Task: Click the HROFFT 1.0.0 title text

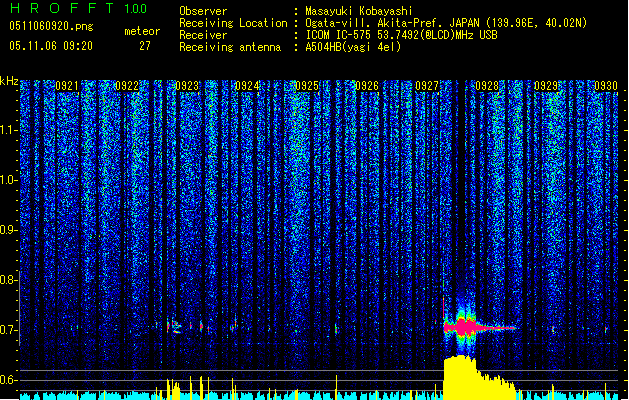Action: click(79, 8)
